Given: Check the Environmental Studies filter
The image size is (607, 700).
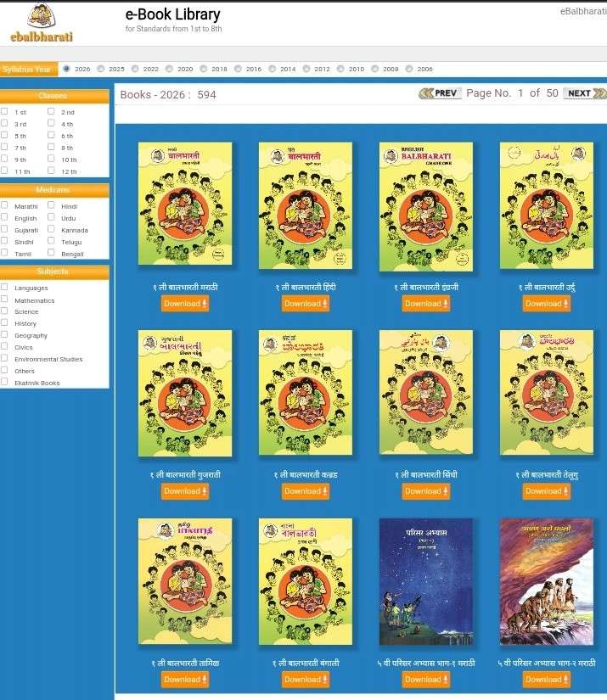Looking at the screenshot, I should 4,358.
